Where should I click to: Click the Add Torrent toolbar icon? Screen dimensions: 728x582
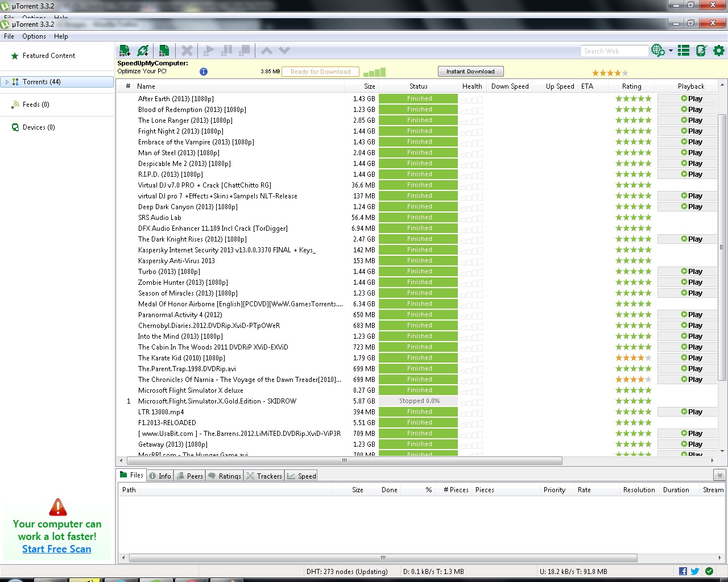[125, 51]
